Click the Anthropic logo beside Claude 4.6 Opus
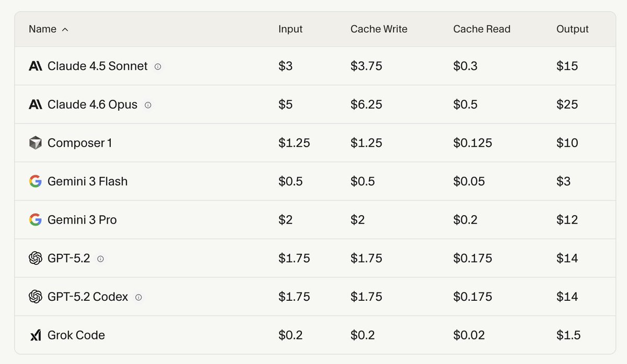The image size is (627, 364). [x=36, y=105]
